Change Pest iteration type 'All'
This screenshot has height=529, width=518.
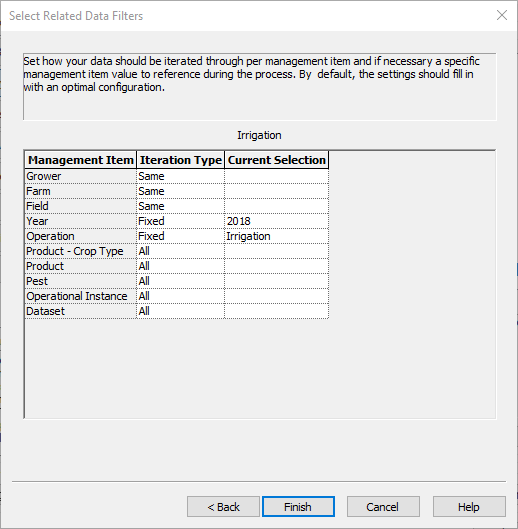pos(181,281)
